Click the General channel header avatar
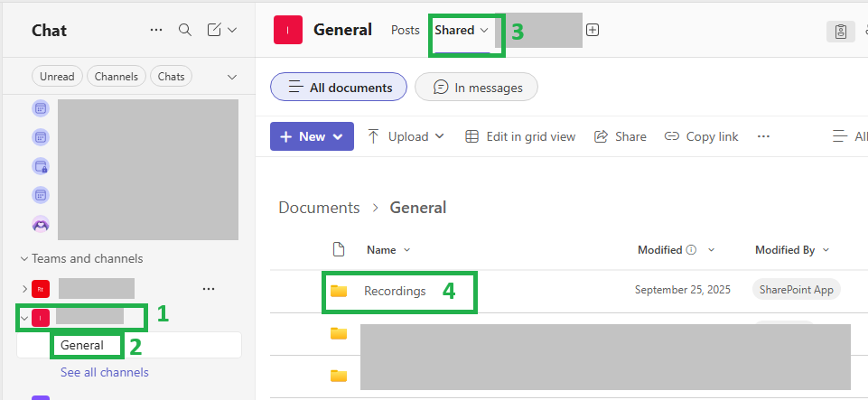Screen dimensions: 868x400 288,30
